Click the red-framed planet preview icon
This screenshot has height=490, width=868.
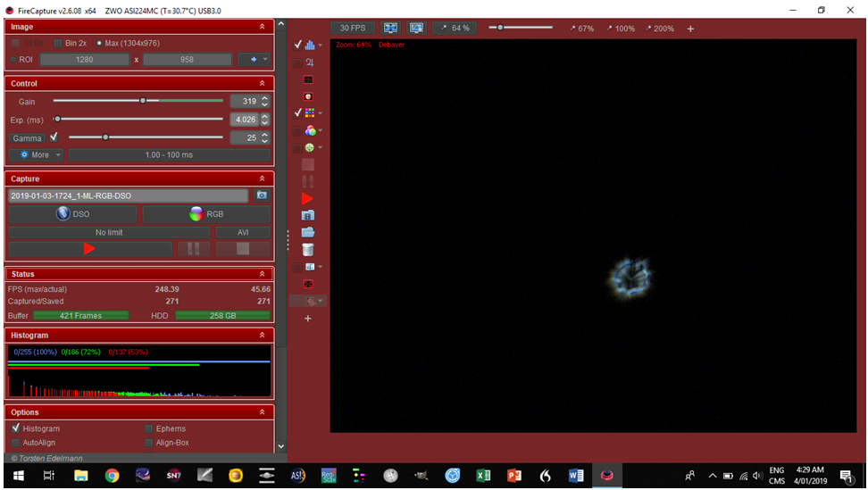click(x=308, y=96)
